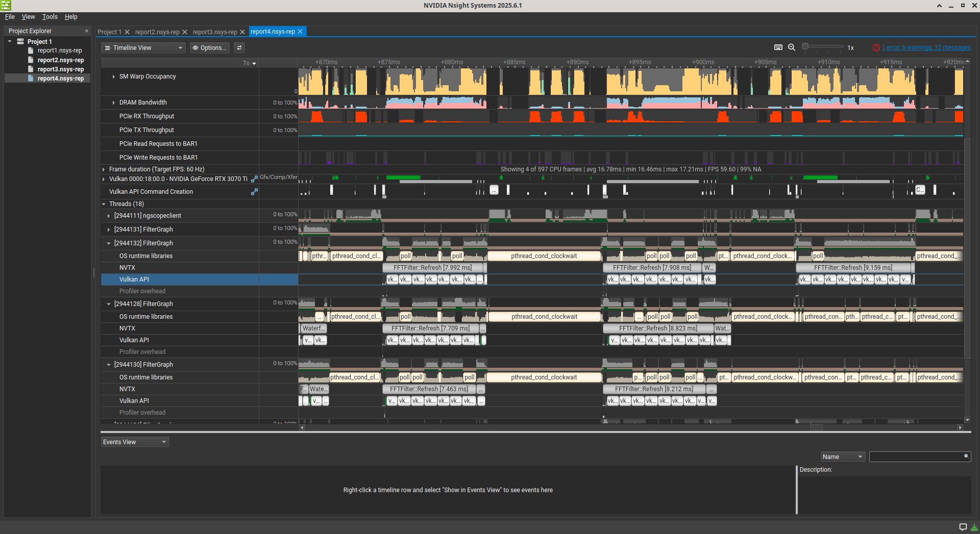This screenshot has width=980, height=534.
Task: Click the NVIDIA Nsight app logo icon
Action: pyautogui.click(x=6, y=6)
